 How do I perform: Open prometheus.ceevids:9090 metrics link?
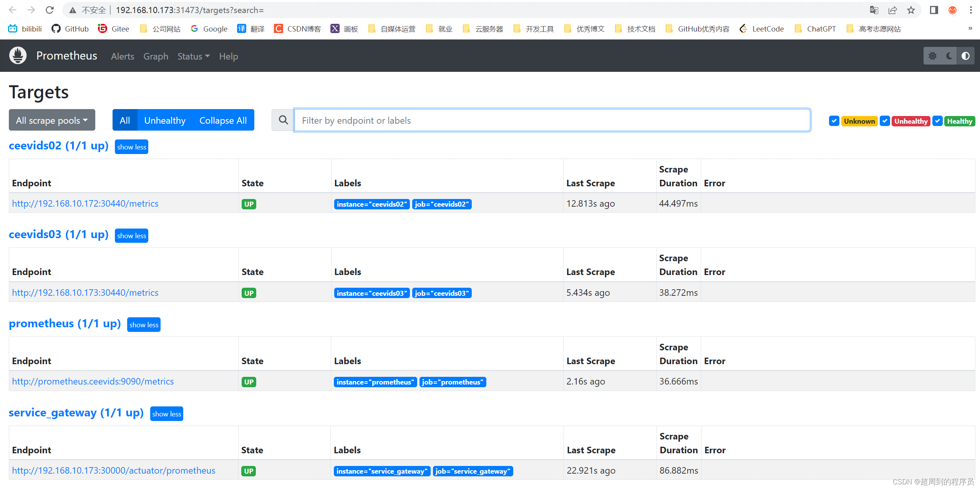pyautogui.click(x=93, y=381)
